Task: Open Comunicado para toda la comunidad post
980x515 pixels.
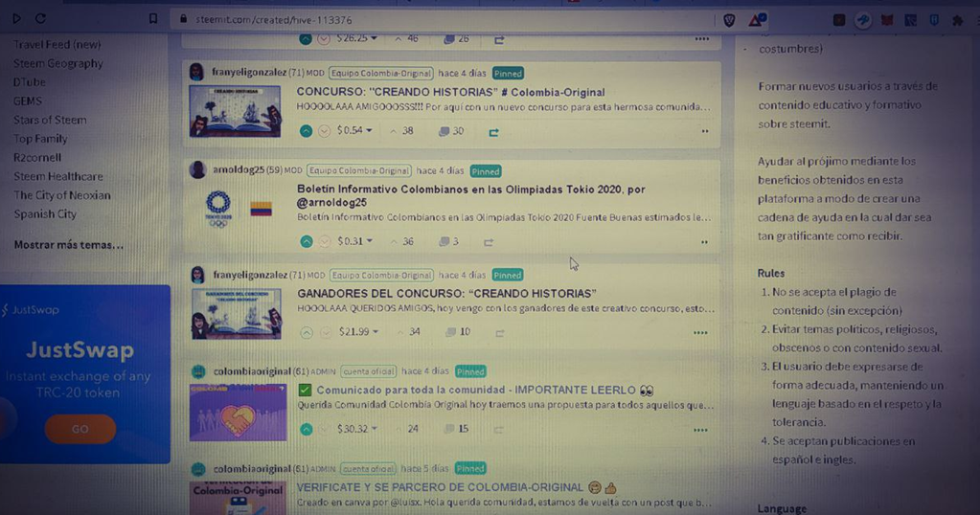Action: tap(475, 390)
